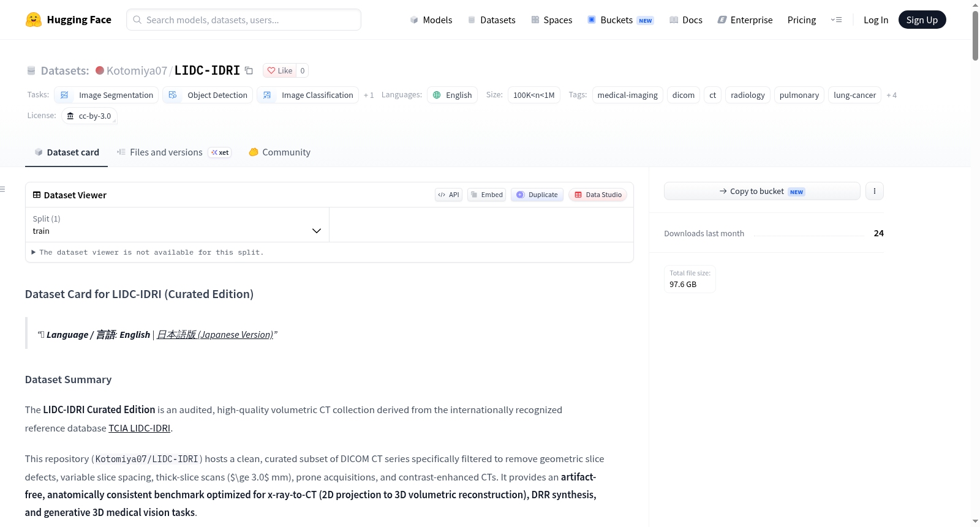This screenshot has width=980, height=527.
Task: Copy dataset name with the copy icon
Action: (249, 70)
